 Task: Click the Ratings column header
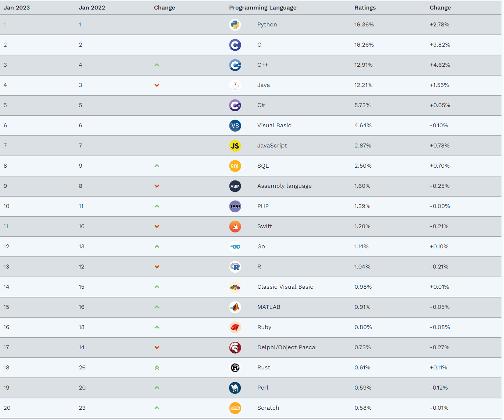[365, 8]
